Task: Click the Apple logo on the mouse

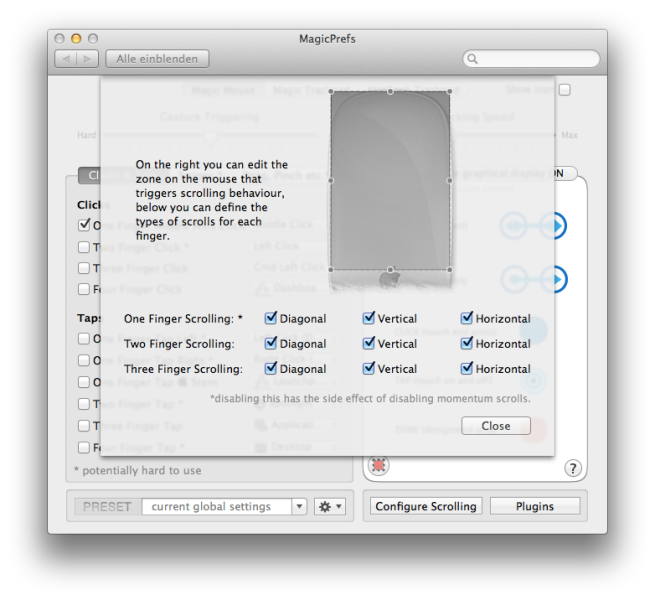Action: (389, 279)
